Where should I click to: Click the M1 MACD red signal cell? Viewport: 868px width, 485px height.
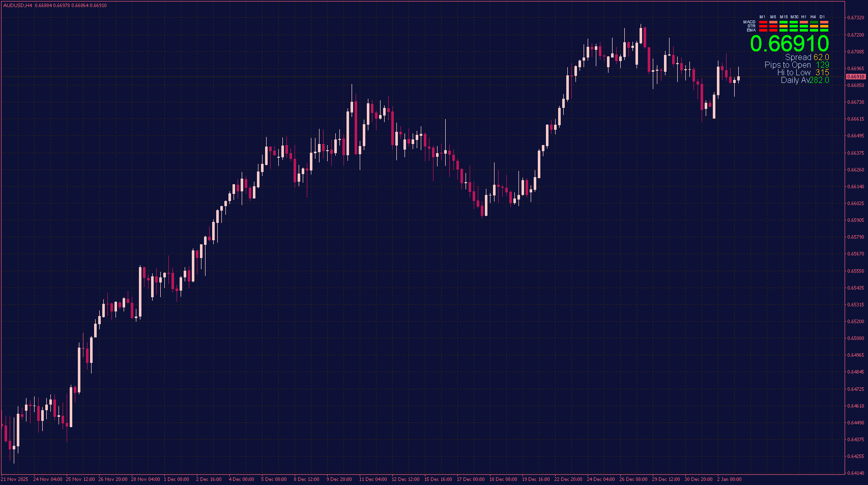tap(763, 22)
